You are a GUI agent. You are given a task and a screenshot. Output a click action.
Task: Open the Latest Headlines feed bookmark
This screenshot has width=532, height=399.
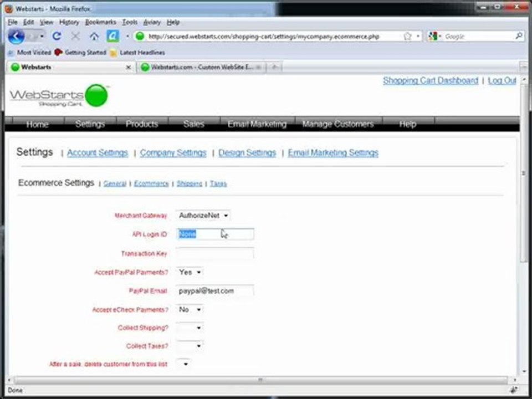[137, 53]
